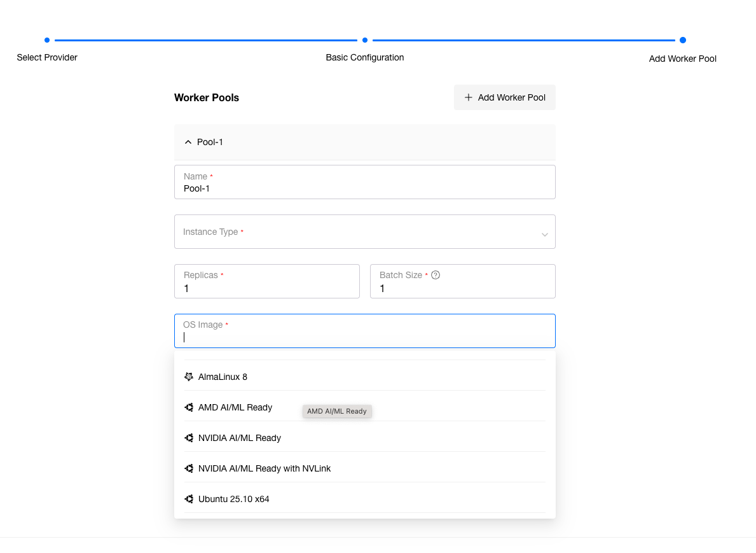Click the plus icon in Add Worker Pool

click(x=469, y=97)
